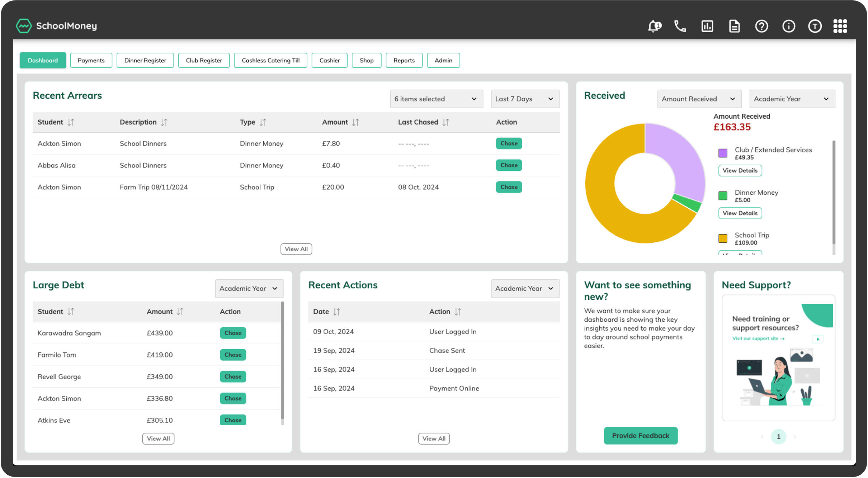Open the bar chart reports icon
Viewport: 868px width, 478px height.
pos(707,26)
